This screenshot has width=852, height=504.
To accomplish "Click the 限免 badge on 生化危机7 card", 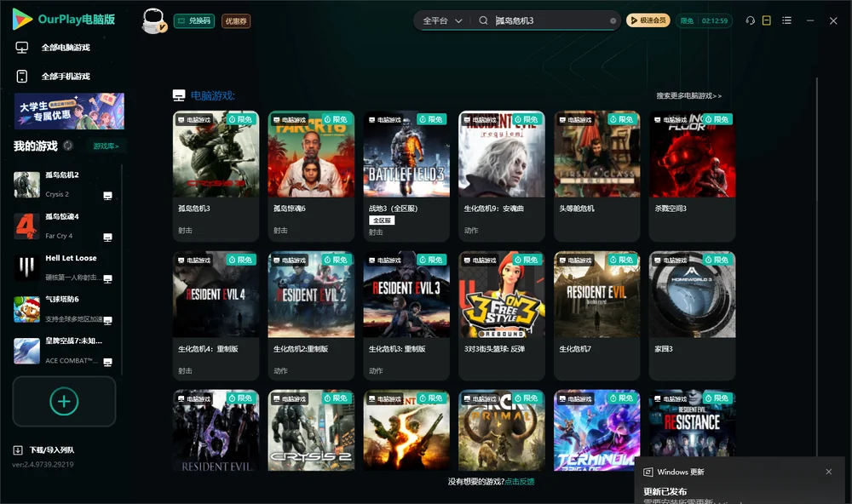I will coord(621,260).
